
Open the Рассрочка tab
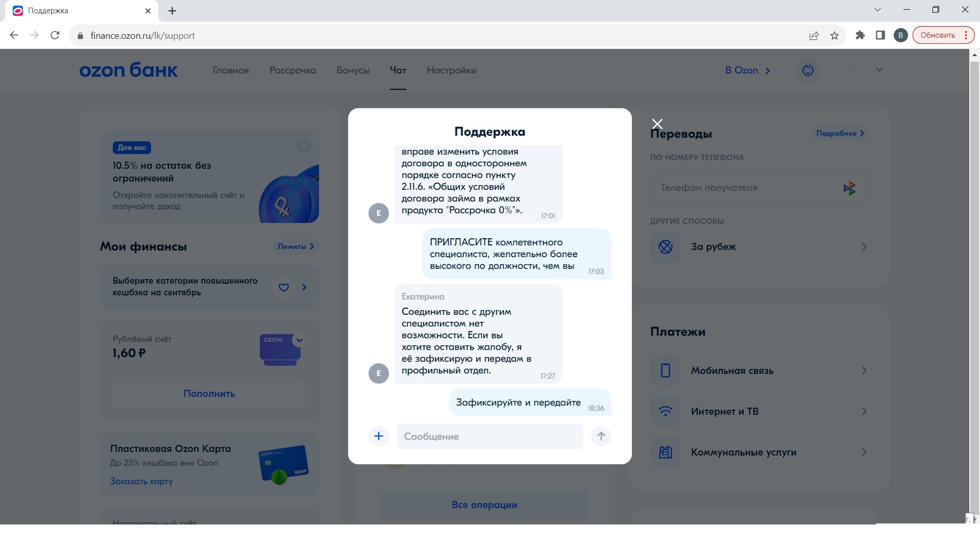[292, 70]
